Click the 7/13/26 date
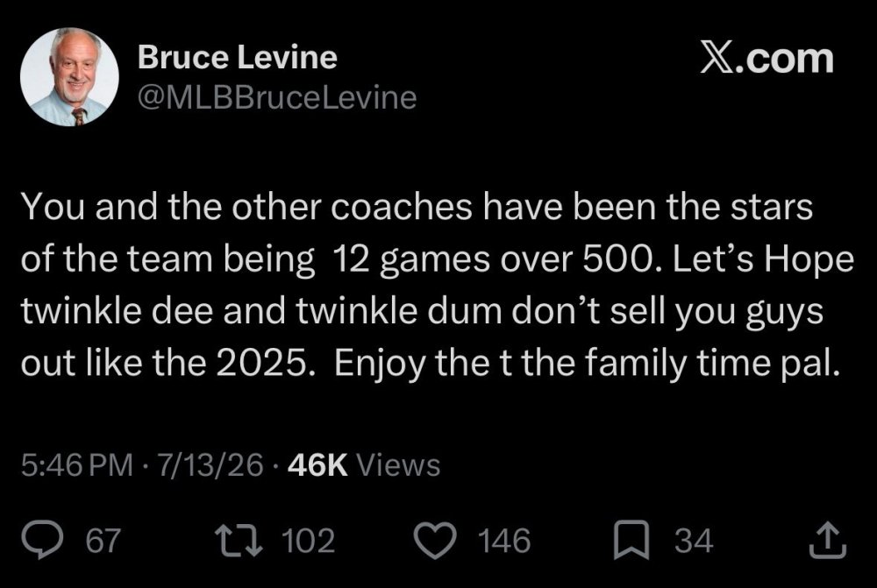This screenshot has width=877, height=588. point(210,464)
